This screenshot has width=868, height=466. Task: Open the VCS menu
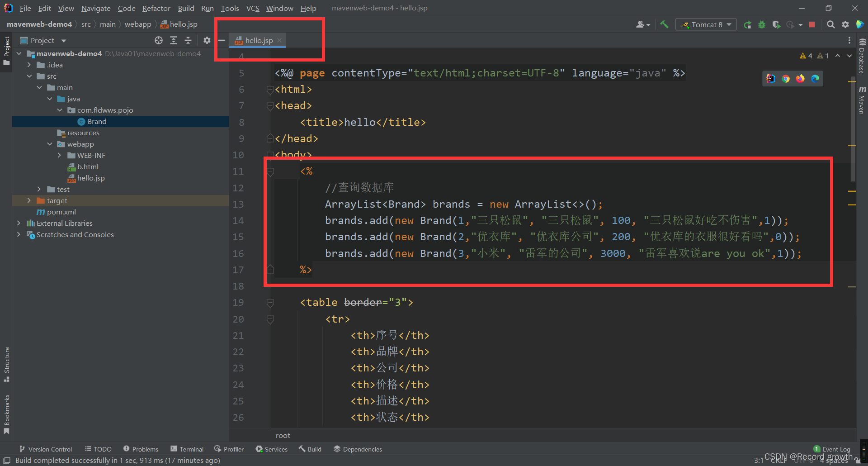[x=253, y=8]
